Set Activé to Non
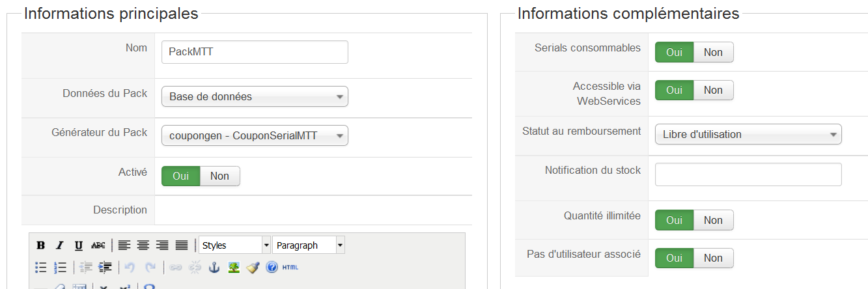This screenshot has width=868, height=289. click(x=219, y=176)
